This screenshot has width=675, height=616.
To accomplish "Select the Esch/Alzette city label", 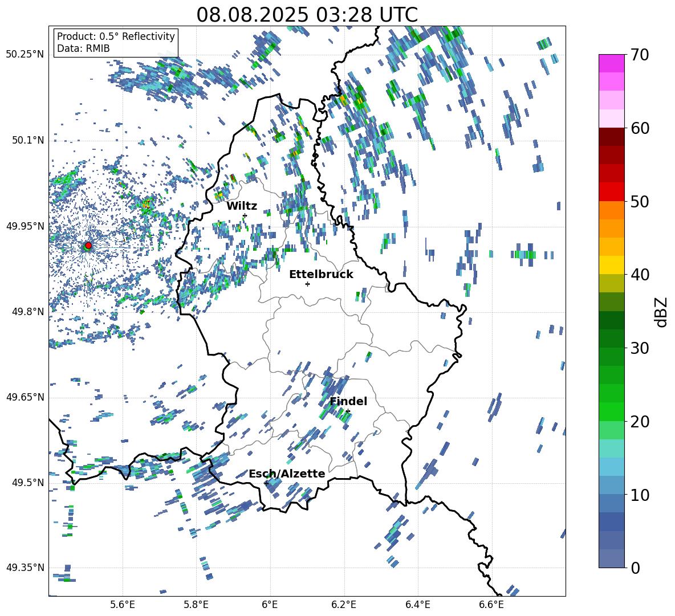I will (287, 474).
